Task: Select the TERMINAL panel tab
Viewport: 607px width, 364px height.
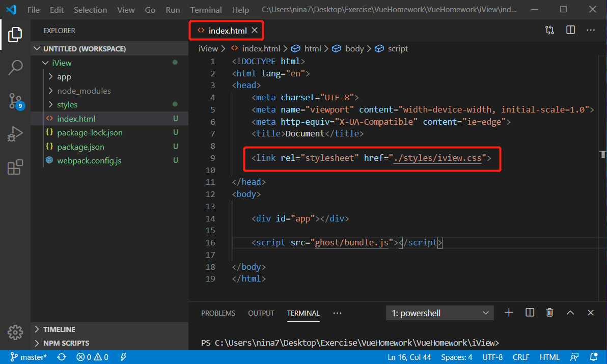Action: click(303, 313)
